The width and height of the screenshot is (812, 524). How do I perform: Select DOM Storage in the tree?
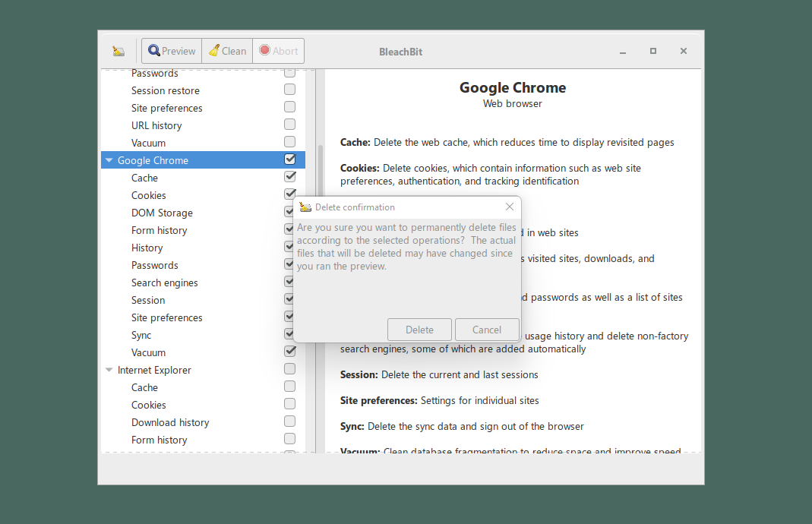pos(203,213)
